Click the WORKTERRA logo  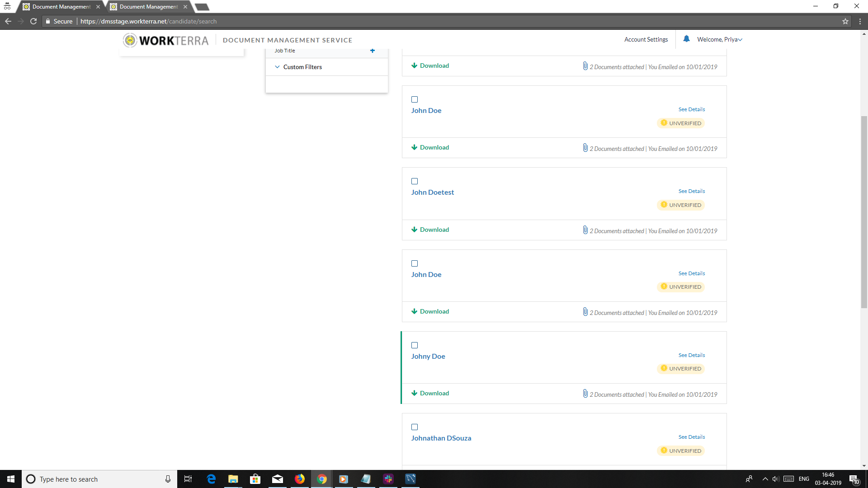[x=165, y=40]
